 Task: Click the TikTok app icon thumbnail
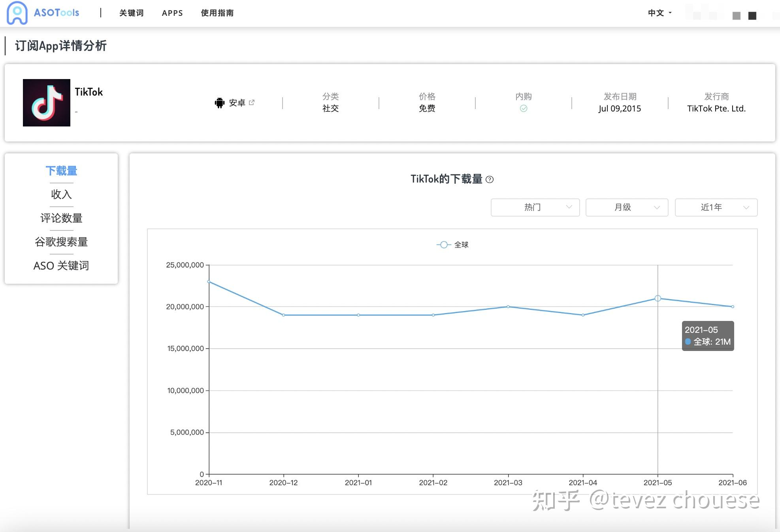click(47, 103)
